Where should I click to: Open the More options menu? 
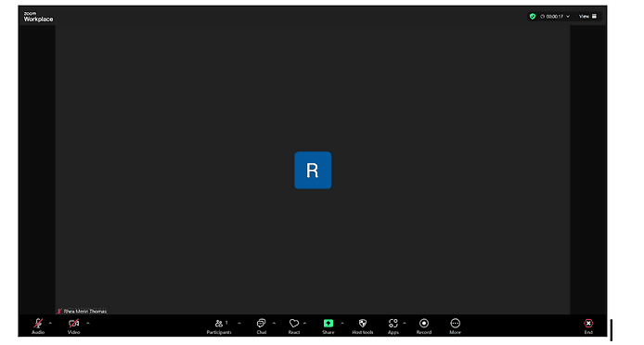tap(455, 326)
